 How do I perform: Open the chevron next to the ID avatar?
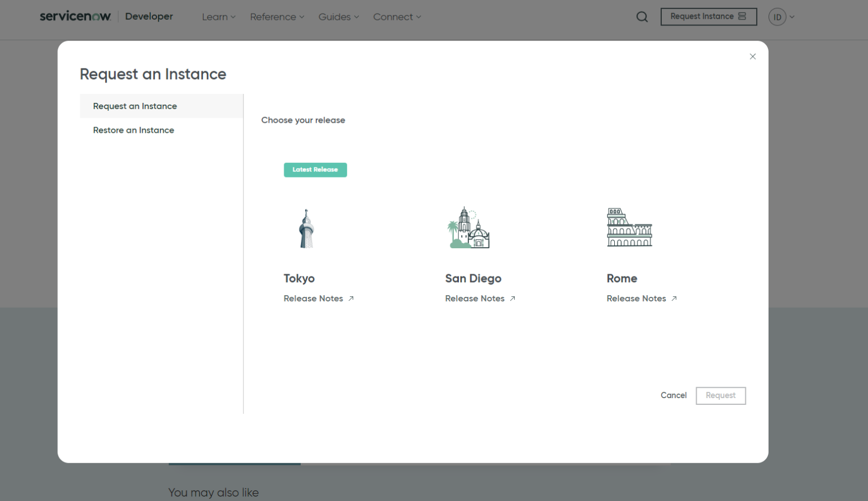792,17
